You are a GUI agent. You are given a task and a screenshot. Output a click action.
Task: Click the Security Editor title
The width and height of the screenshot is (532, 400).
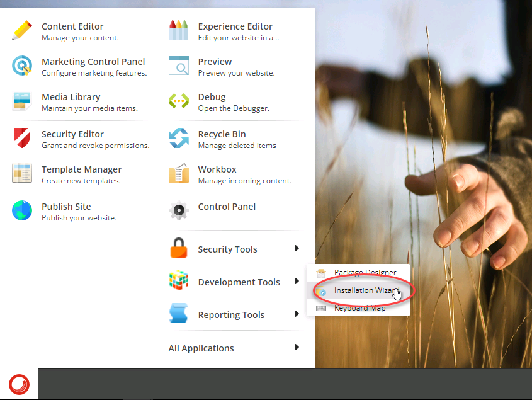coord(72,134)
